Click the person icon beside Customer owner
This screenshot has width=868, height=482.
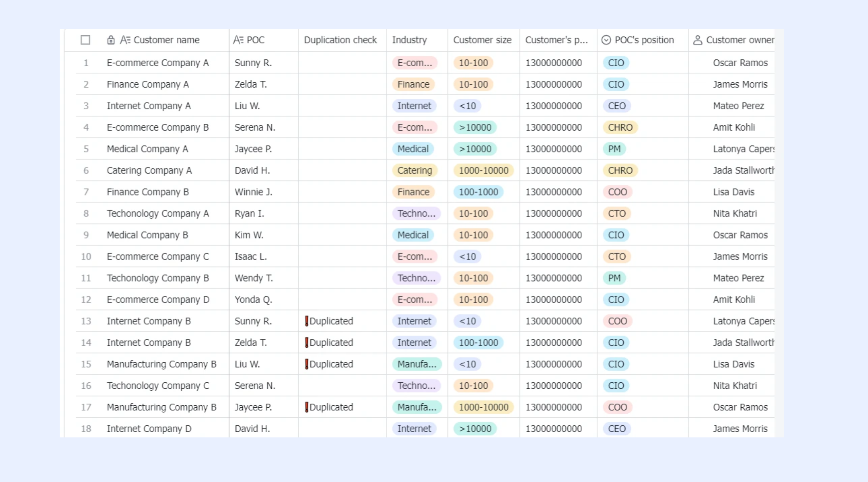coord(698,40)
